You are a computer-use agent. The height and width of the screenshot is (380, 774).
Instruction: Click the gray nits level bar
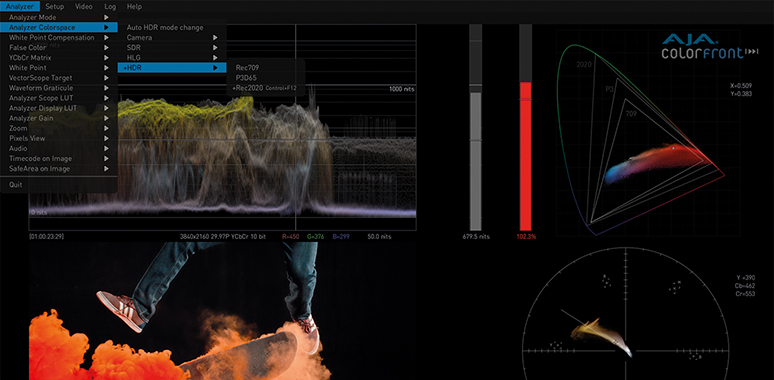point(475,161)
